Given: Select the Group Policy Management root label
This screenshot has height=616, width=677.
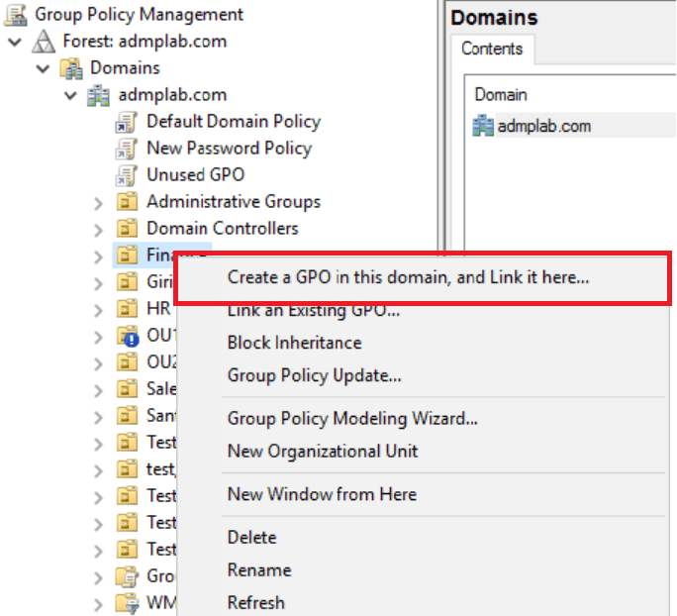Looking at the screenshot, I should (x=139, y=15).
